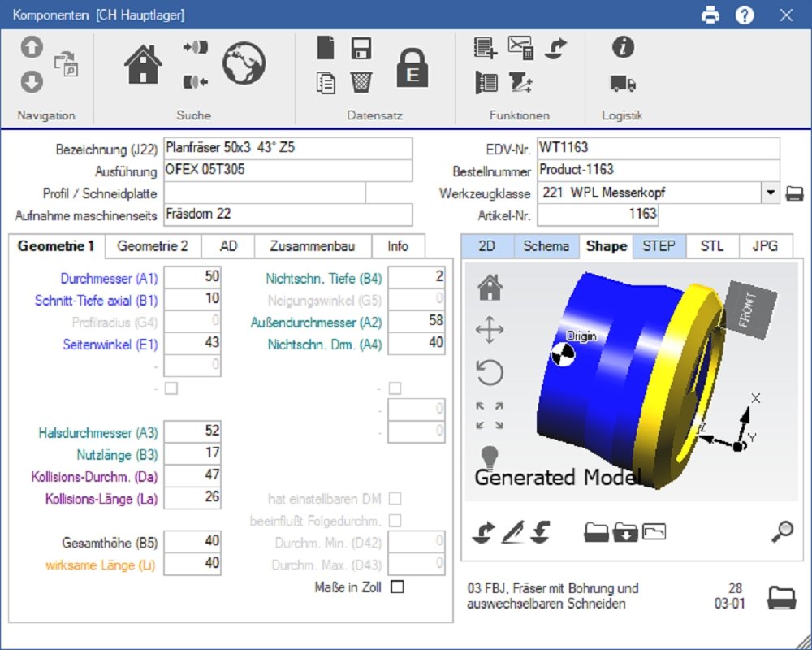Click the Bestellnummer field Product-1163
The image size is (812, 650).
(x=659, y=170)
